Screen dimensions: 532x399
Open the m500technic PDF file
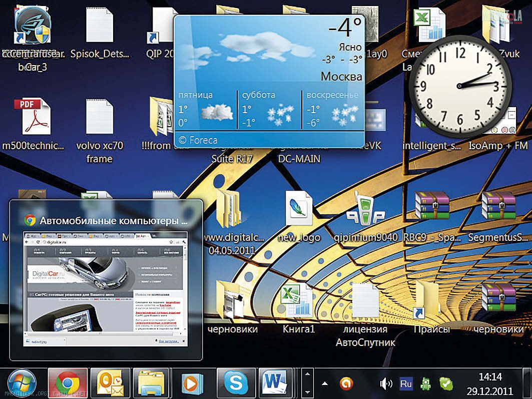[x=33, y=125]
